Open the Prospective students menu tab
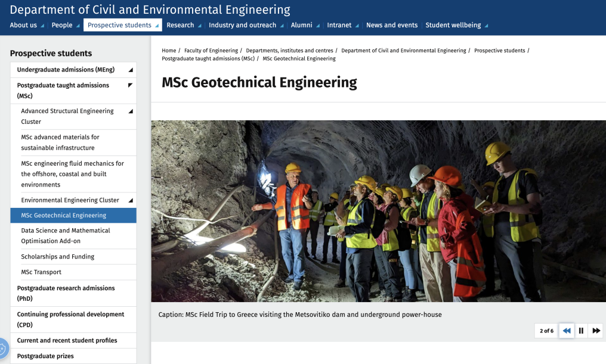The image size is (606, 364). (119, 25)
